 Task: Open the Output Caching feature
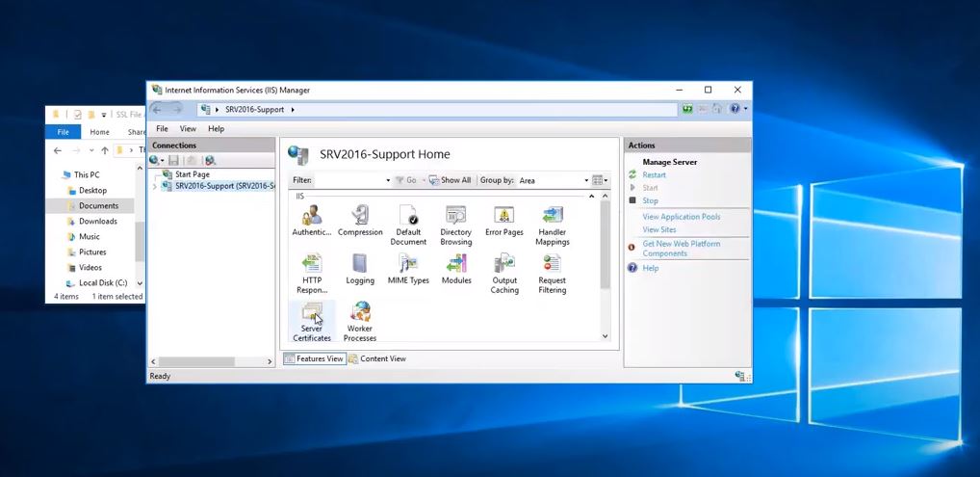pos(503,274)
